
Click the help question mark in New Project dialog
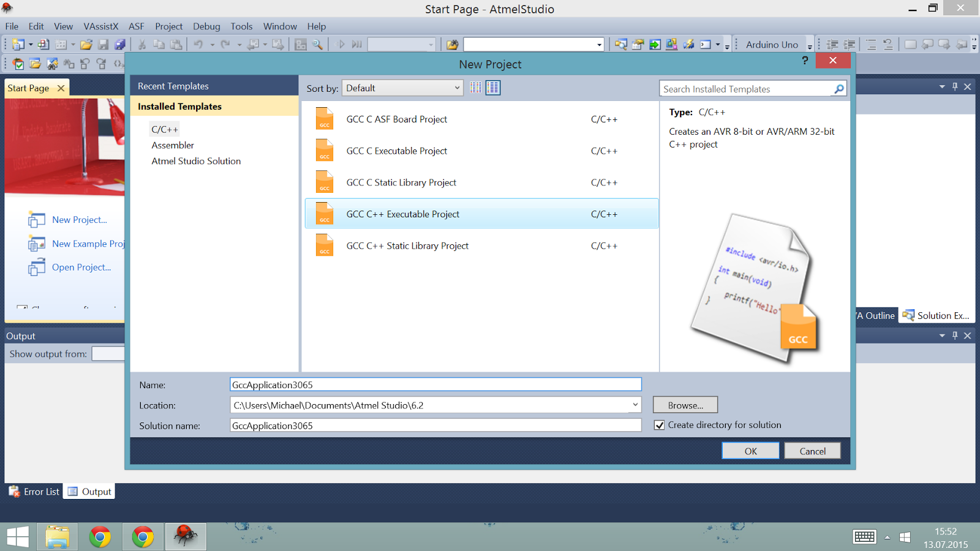click(x=805, y=60)
